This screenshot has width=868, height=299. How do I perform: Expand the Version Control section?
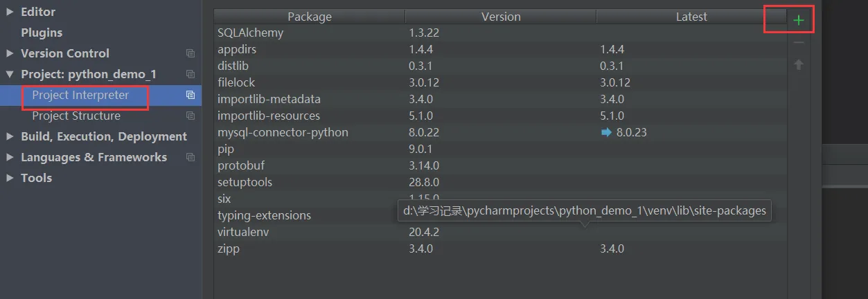tap(10, 53)
